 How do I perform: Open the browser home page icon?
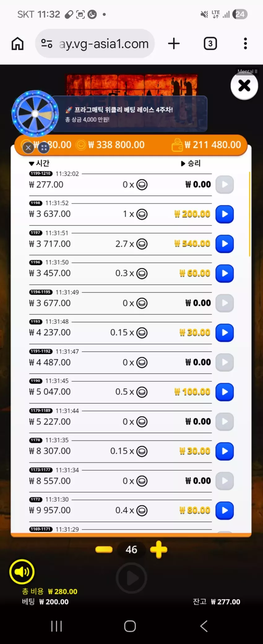pos(18,44)
